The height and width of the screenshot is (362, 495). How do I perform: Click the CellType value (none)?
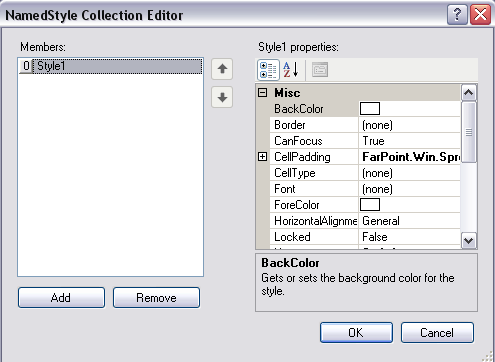377,173
